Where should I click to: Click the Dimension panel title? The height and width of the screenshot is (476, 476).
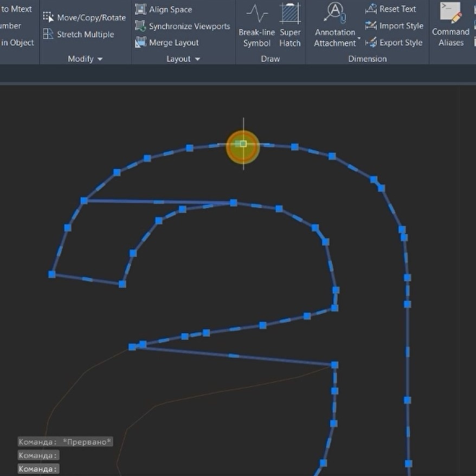368,59
